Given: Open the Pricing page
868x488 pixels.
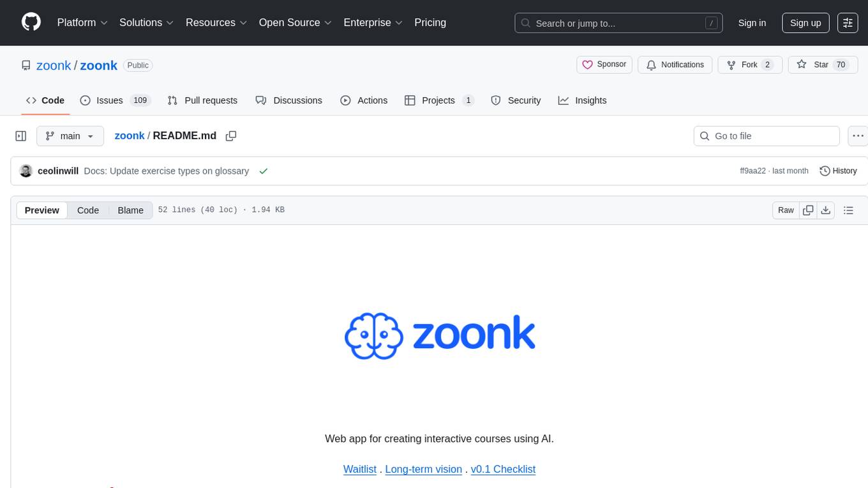Looking at the screenshot, I should 430,22.
